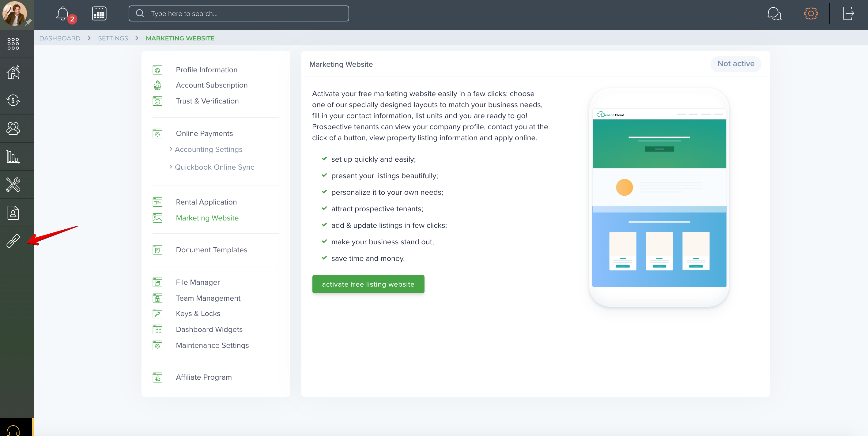Select Marketing Website menu item
868x436 pixels.
click(207, 218)
